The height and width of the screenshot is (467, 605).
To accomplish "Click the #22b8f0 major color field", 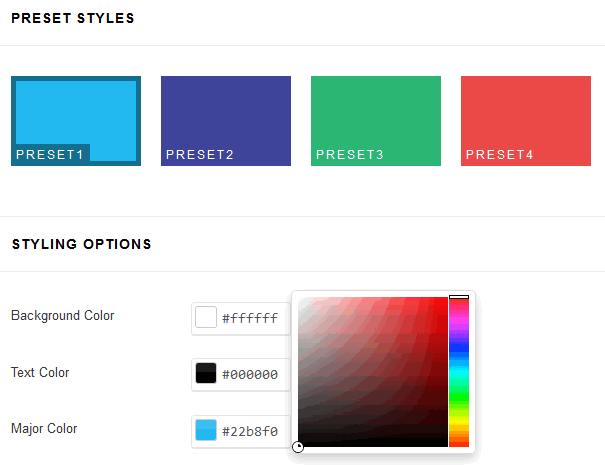I will click(x=250, y=431).
